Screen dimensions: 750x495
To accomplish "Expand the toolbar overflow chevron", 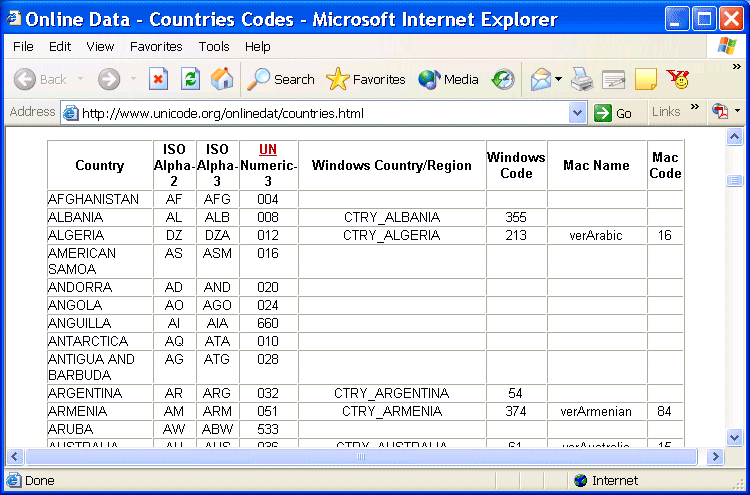I will [x=737, y=66].
